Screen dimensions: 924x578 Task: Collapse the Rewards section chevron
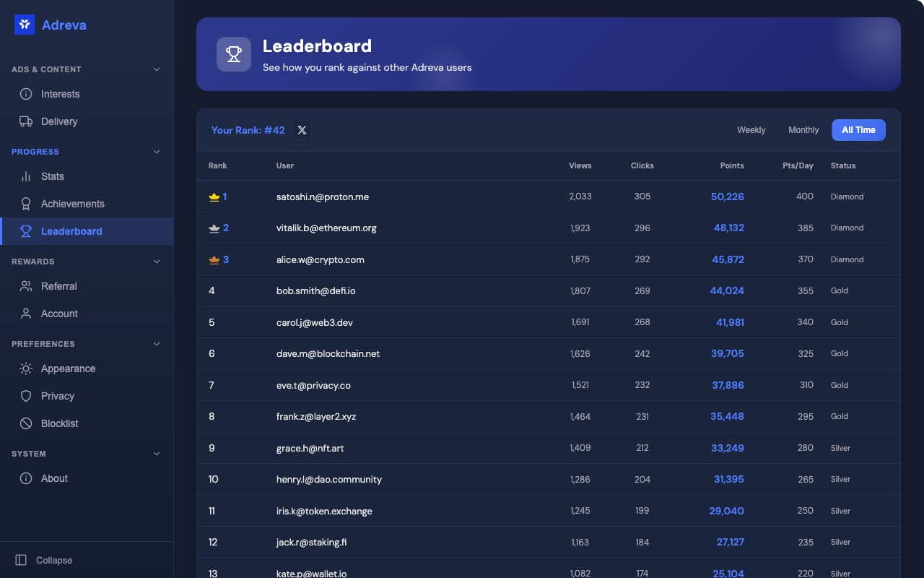tap(157, 262)
